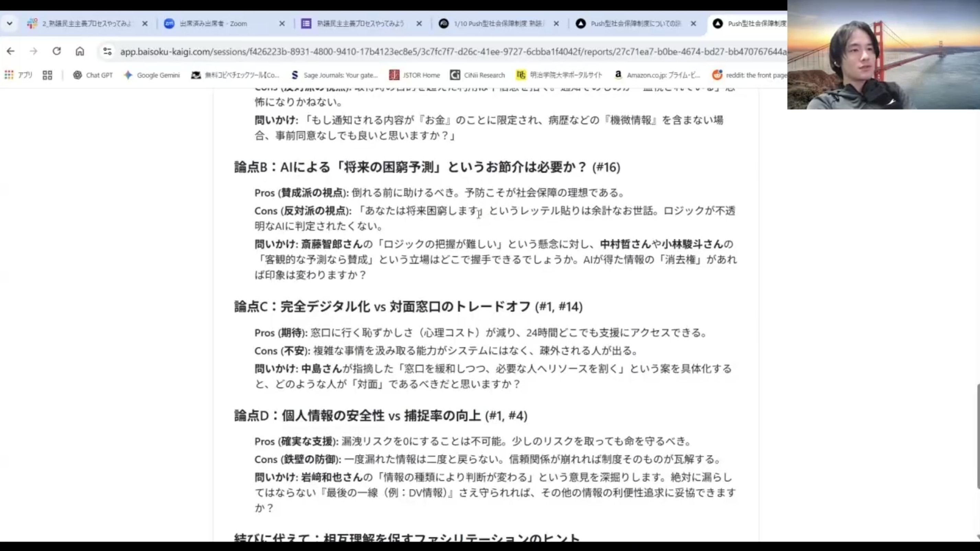Close the Zoom tab
980x551 pixels.
click(282, 24)
